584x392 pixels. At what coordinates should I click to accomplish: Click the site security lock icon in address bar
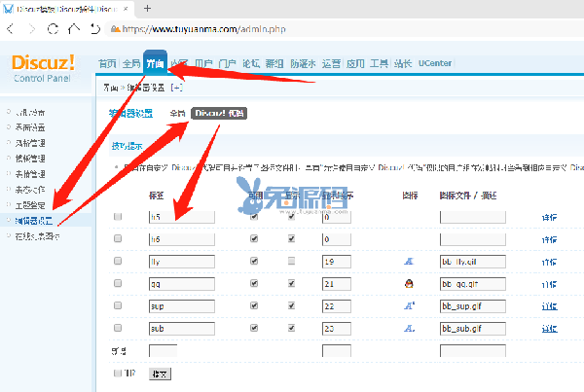pos(116,29)
